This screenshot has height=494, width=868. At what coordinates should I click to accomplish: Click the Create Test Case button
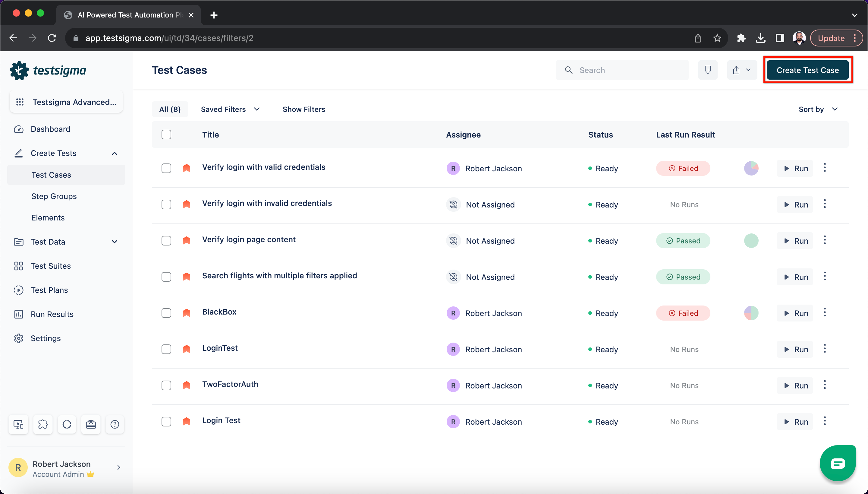point(808,70)
